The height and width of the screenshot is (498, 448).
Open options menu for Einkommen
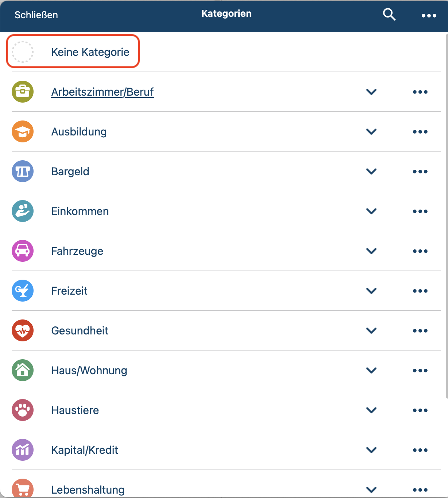coord(420,211)
